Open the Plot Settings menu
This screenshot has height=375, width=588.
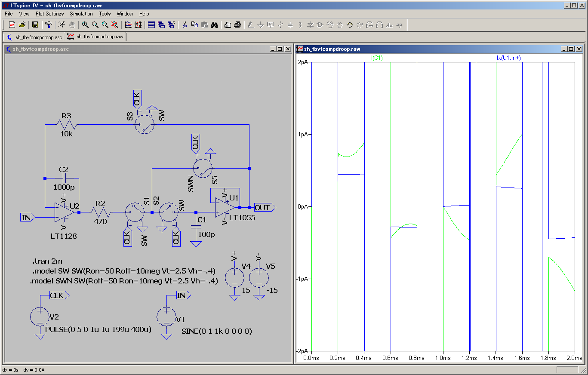click(49, 14)
